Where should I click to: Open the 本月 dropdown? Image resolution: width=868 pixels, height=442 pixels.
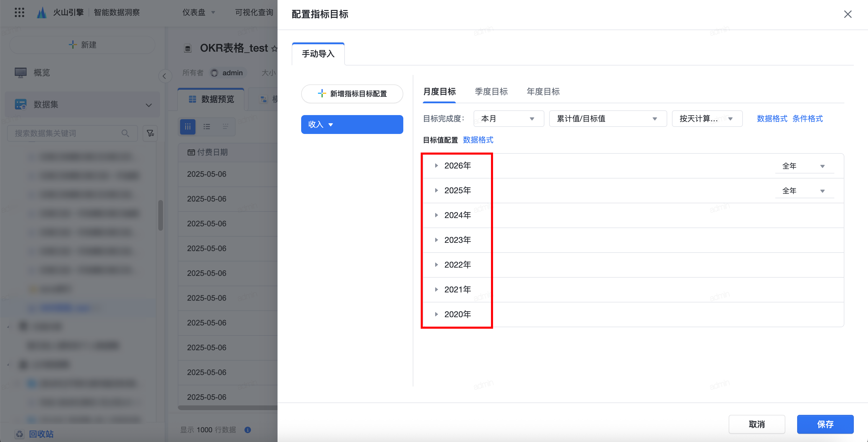pyautogui.click(x=508, y=119)
